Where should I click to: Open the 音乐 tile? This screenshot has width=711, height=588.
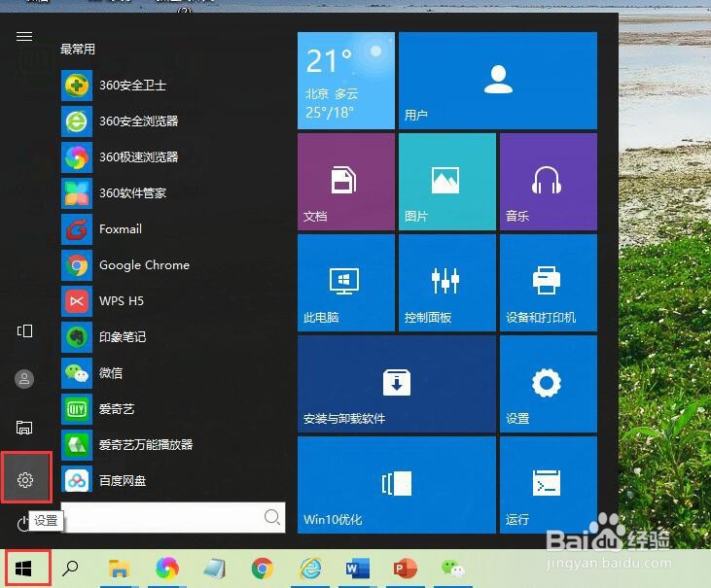tap(549, 182)
